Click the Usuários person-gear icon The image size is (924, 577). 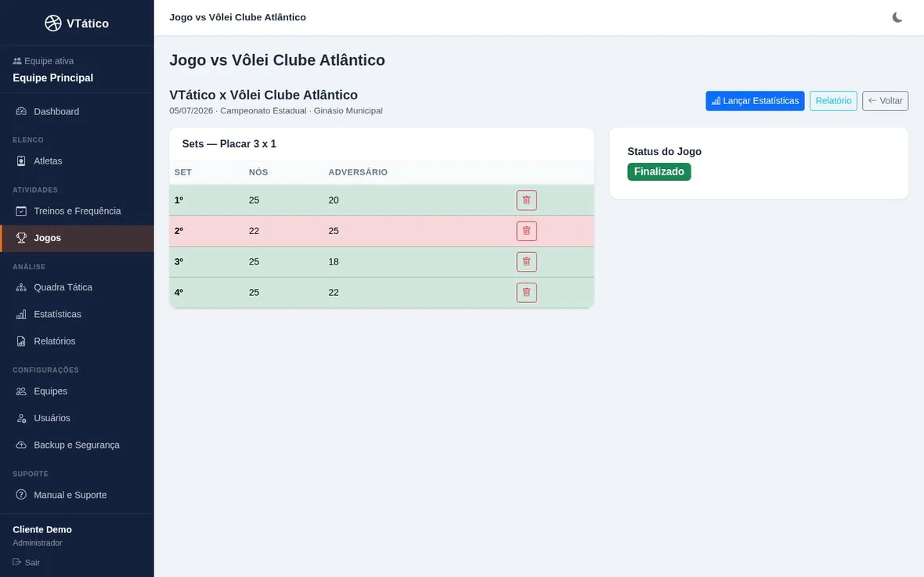pyautogui.click(x=21, y=418)
